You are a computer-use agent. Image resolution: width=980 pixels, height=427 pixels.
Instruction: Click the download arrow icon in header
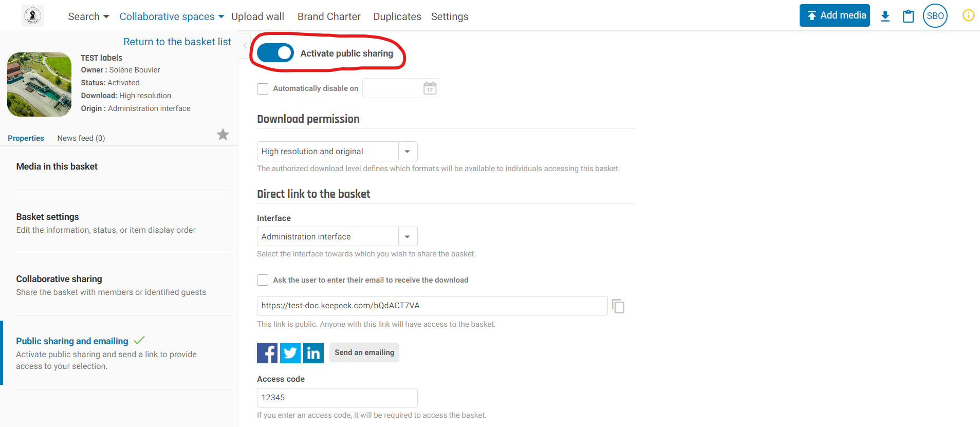tap(885, 16)
